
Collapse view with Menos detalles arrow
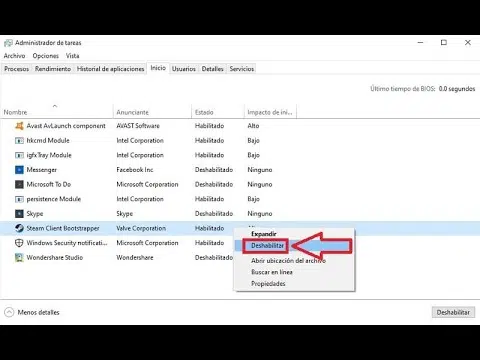[9, 312]
